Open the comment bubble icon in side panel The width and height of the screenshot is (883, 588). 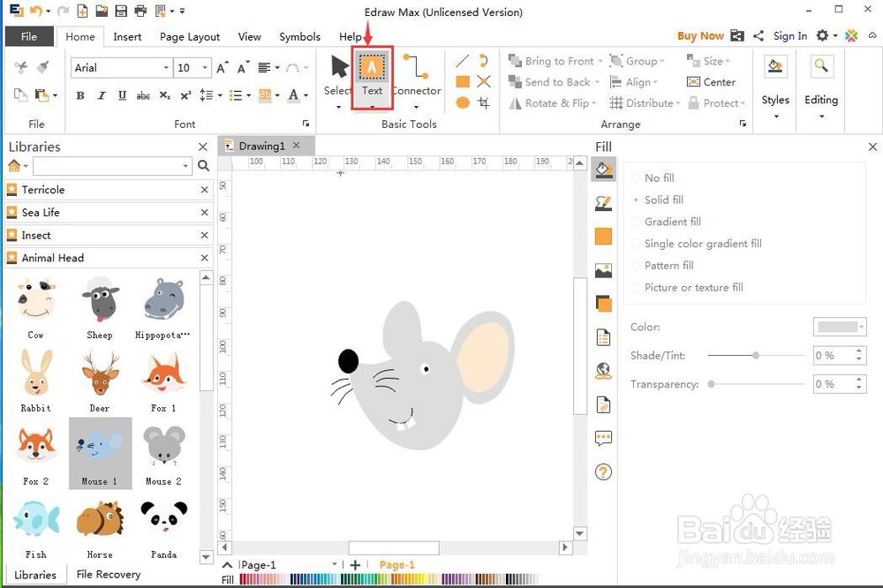603,438
